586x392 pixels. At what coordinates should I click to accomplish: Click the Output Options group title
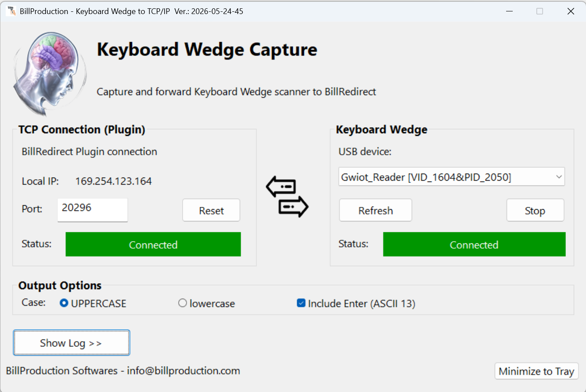(x=60, y=285)
